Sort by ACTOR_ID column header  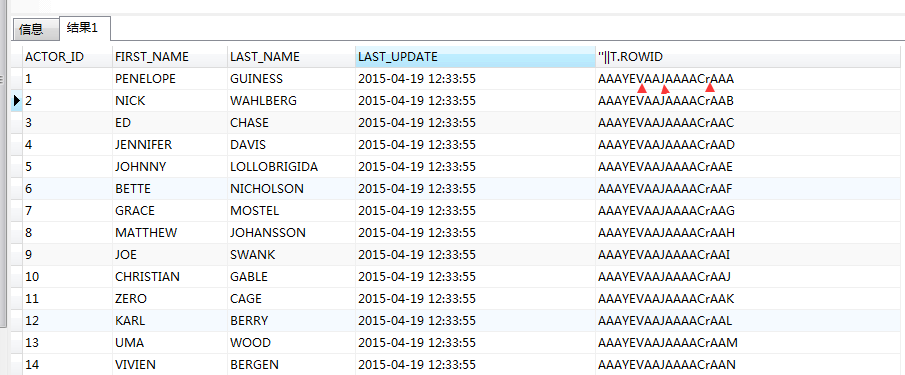67,57
